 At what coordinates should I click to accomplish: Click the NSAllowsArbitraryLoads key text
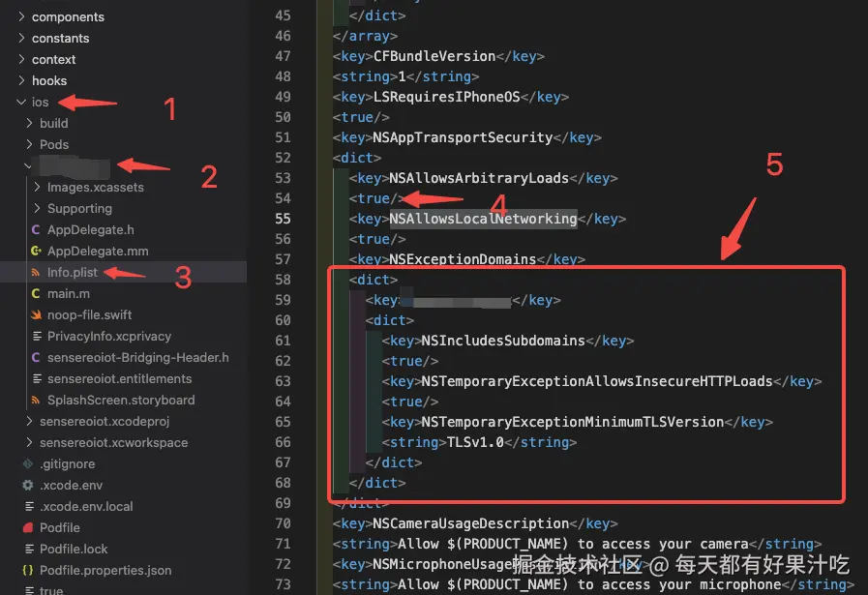point(479,178)
